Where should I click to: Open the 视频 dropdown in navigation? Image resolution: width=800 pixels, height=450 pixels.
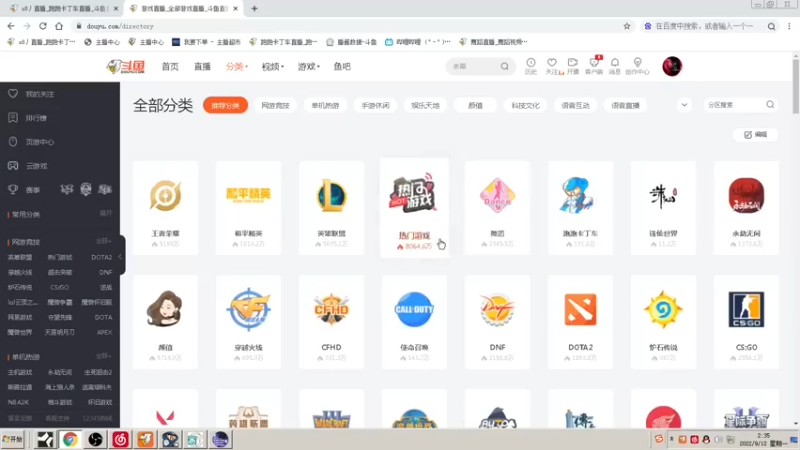tap(272, 66)
